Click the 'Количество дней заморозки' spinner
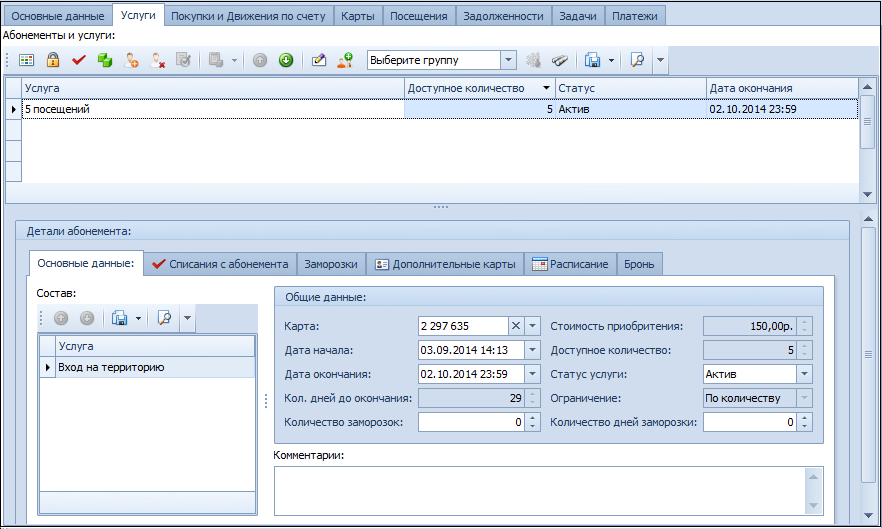 coord(804,422)
